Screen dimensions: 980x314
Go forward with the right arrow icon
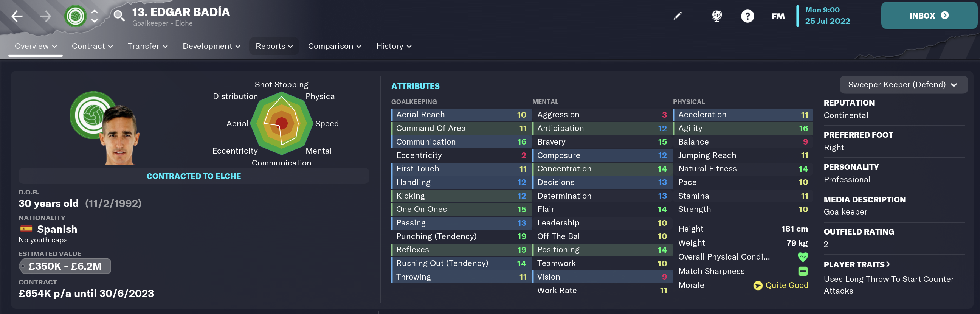(45, 16)
